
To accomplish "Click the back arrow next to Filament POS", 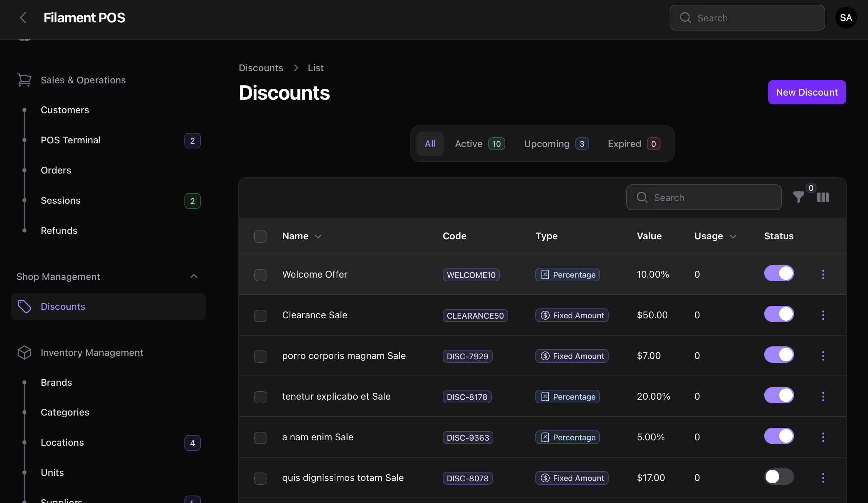I will pyautogui.click(x=23, y=18).
